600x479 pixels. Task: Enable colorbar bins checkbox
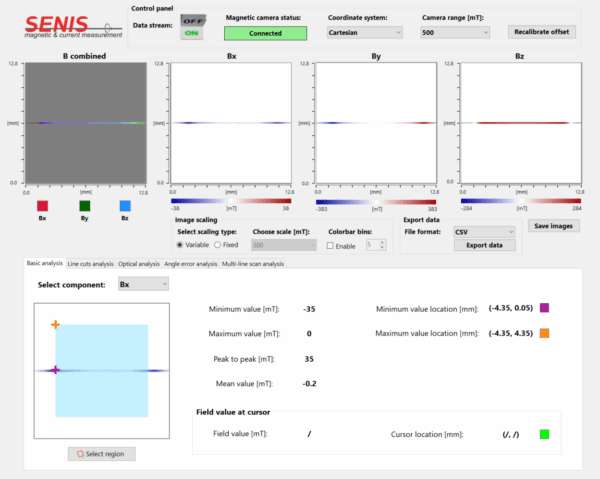(333, 244)
